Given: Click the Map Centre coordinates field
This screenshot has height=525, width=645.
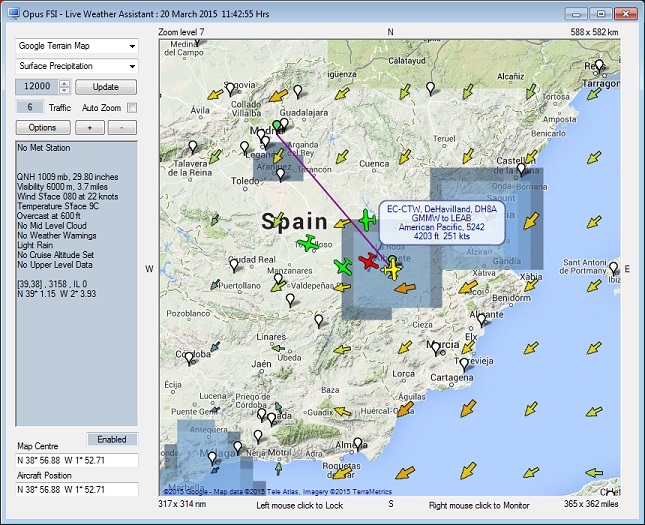Looking at the screenshot, I should (x=77, y=460).
